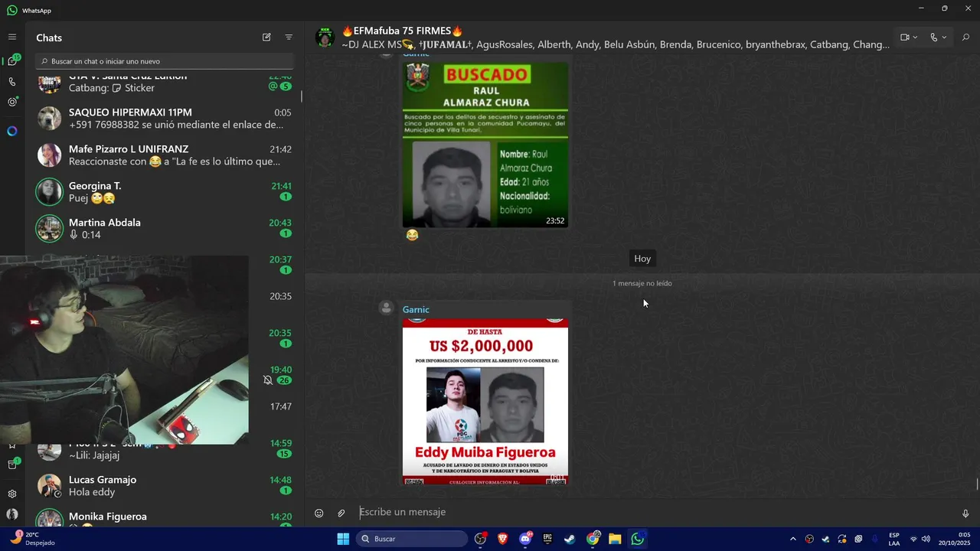980x551 pixels.
Task: Open OBS Studio from taskbar
Action: point(480,539)
